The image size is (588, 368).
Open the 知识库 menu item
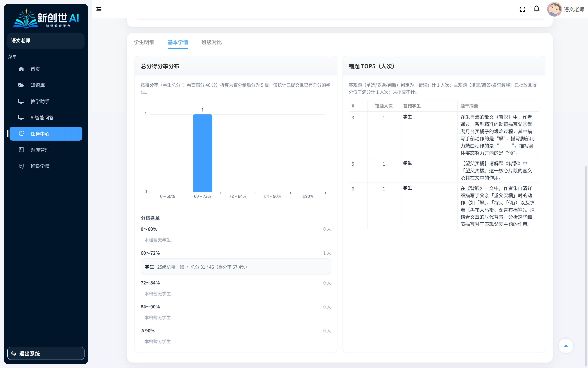[x=46, y=85]
